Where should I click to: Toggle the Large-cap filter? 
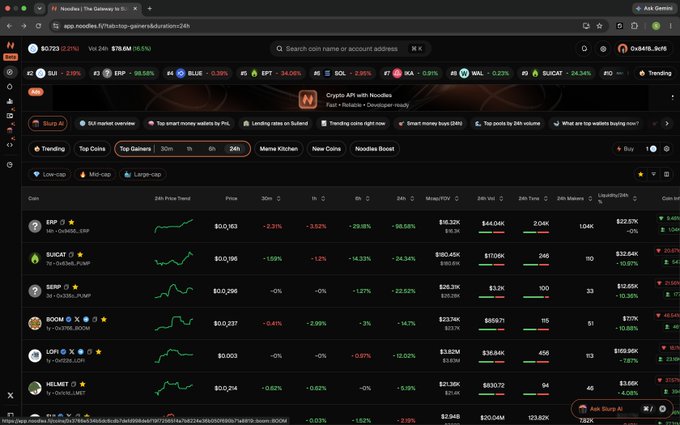[143, 174]
